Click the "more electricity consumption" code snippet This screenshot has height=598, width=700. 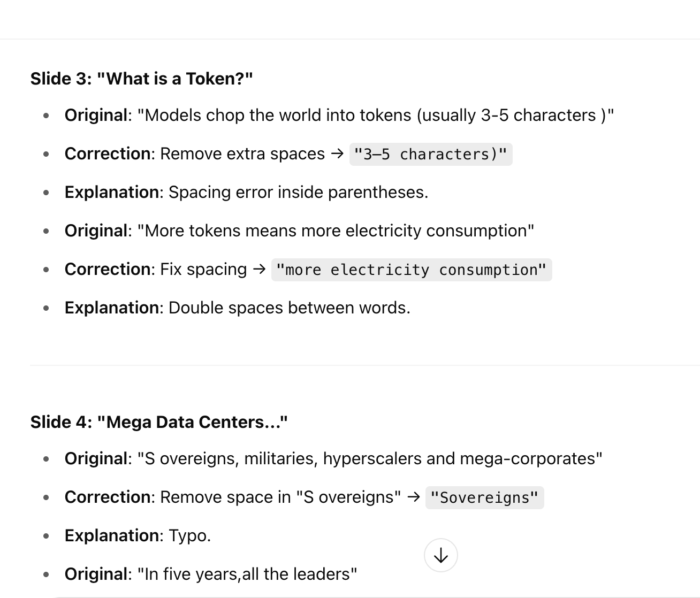point(412,270)
